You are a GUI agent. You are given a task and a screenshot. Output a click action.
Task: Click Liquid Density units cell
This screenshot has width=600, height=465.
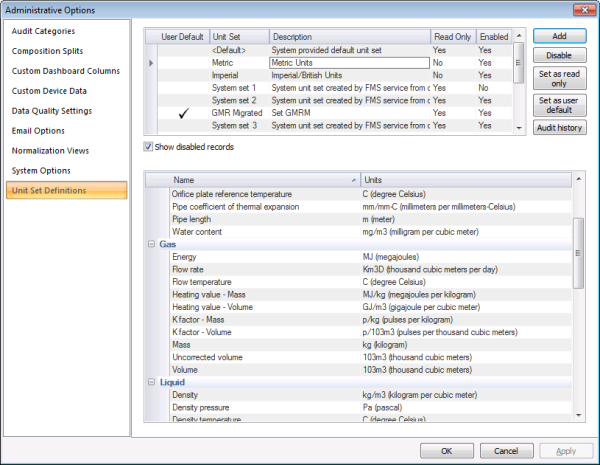466,395
